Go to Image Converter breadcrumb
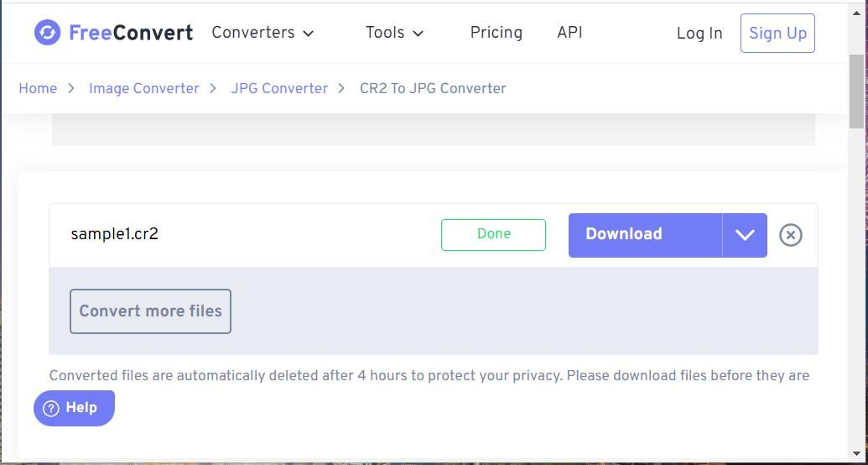This screenshot has height=465, width=868. pyautogui.click(x=144, y=89)
